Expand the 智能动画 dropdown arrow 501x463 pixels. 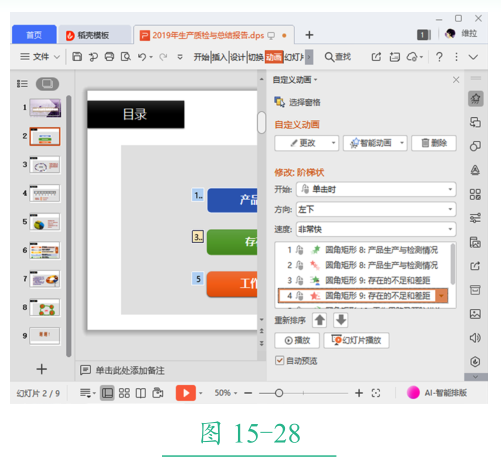(x=402, y=143)
